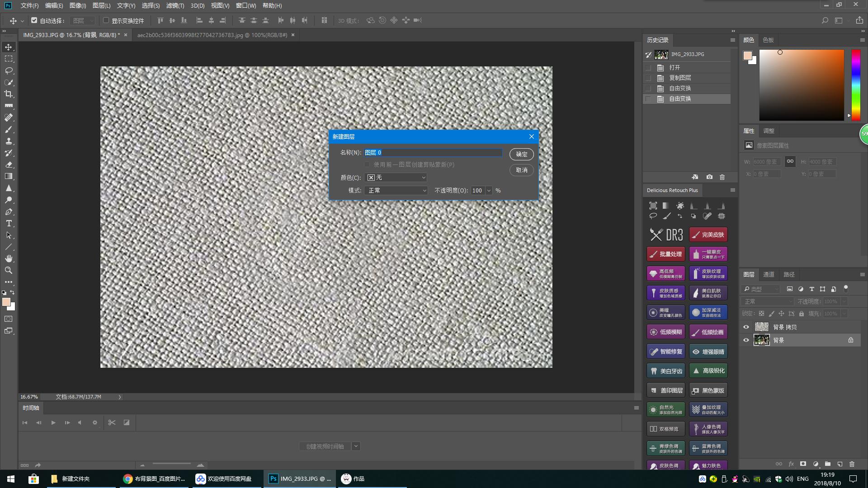
Task: Enable the 显示变换控件 checkbox
Action: pos(106,20)
